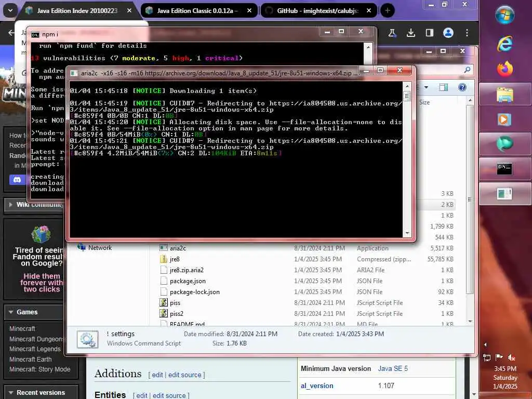Open Internet Explorer from the taskbar
The height and width of the screenshot is (399, 532).
coord(504,44)
